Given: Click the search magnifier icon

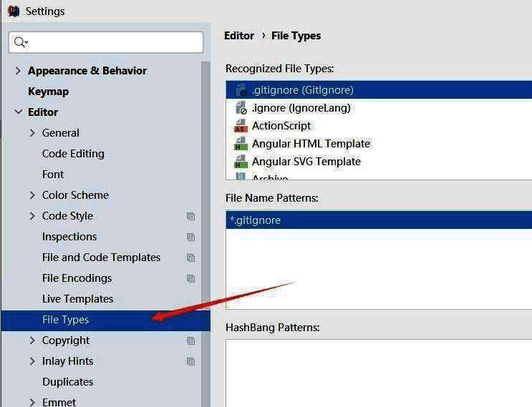Looking at the screenshot, I should pos(21,43).
